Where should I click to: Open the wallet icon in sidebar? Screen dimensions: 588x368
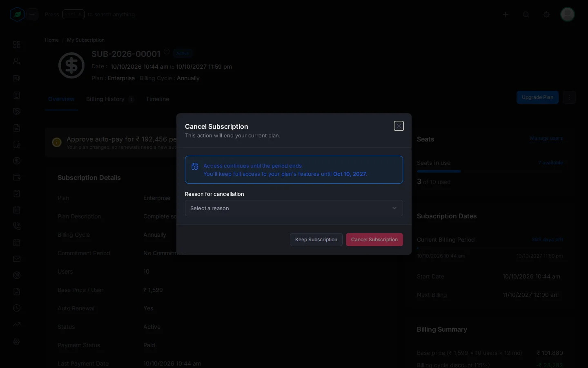(17, 177)
